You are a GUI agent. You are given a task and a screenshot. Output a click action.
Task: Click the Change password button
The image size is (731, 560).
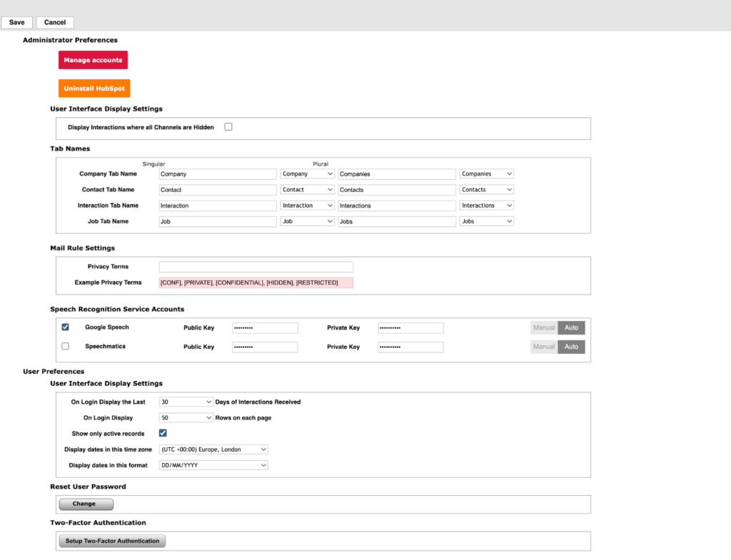click(x=85, y=504)
